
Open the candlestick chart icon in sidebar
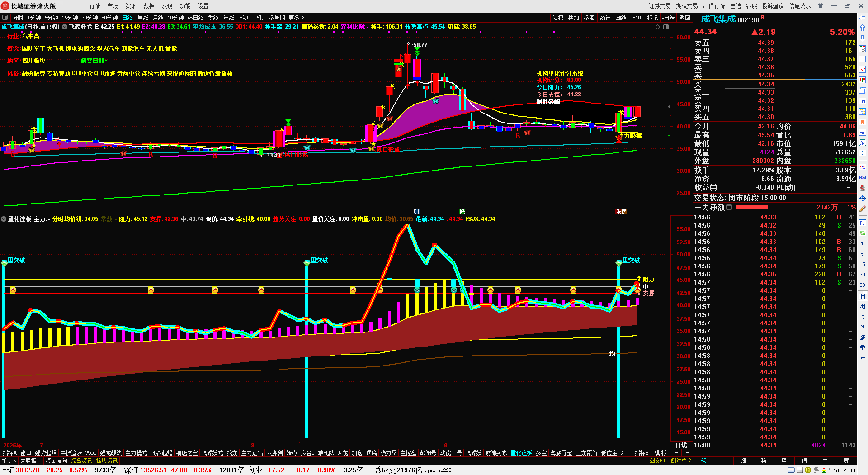pyautogui.click(x=863, y=80)
